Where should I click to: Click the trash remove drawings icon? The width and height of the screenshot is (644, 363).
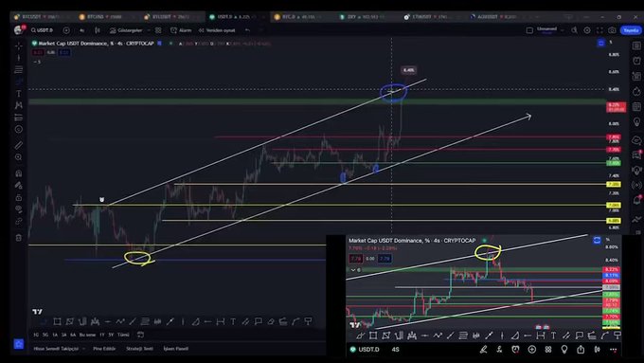tap(19, 238)
